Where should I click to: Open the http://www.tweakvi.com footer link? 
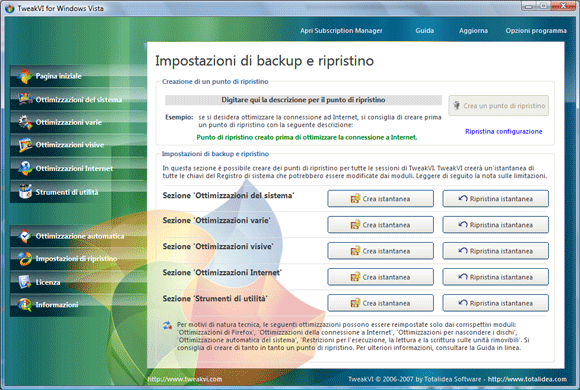click(x=185, y=379)
